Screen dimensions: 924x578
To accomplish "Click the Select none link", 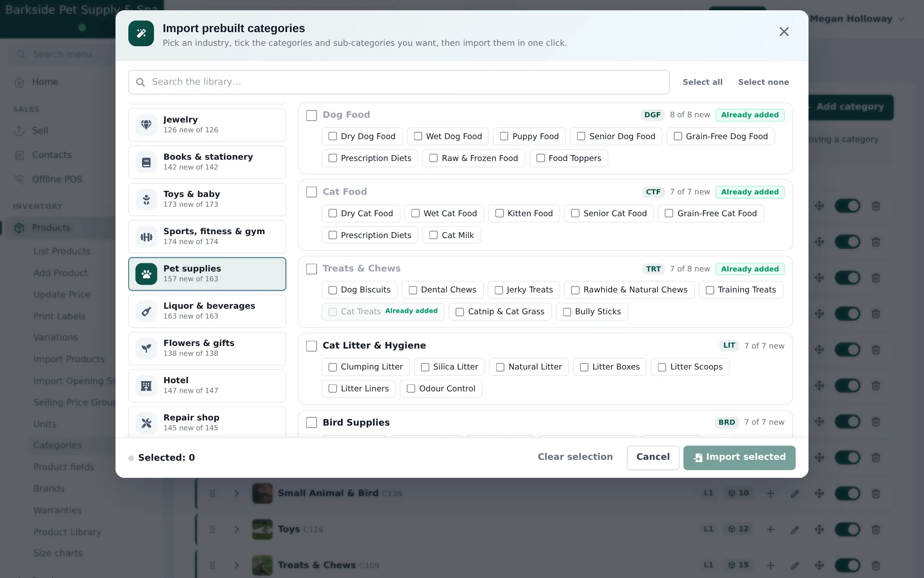I will tap(763, 82).
